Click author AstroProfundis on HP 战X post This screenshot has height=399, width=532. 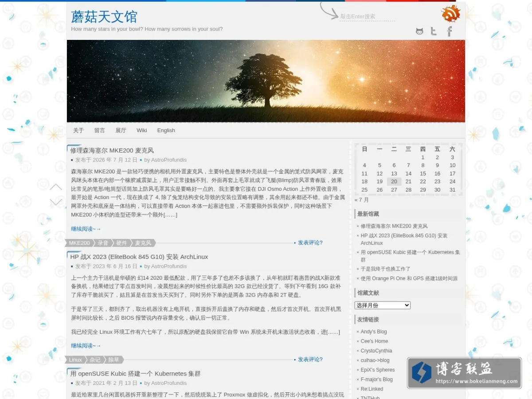pos(169,266)
